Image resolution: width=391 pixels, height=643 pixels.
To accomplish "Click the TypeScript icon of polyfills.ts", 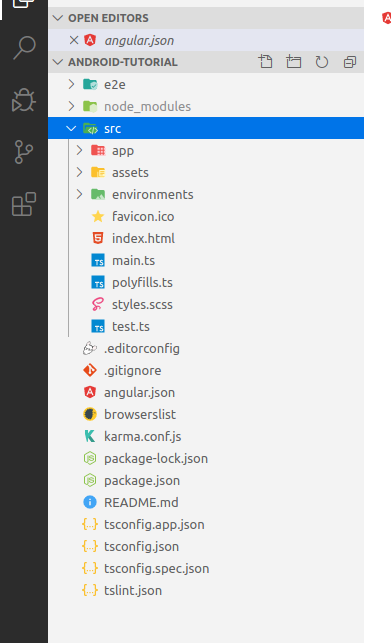I will point(98,283).
